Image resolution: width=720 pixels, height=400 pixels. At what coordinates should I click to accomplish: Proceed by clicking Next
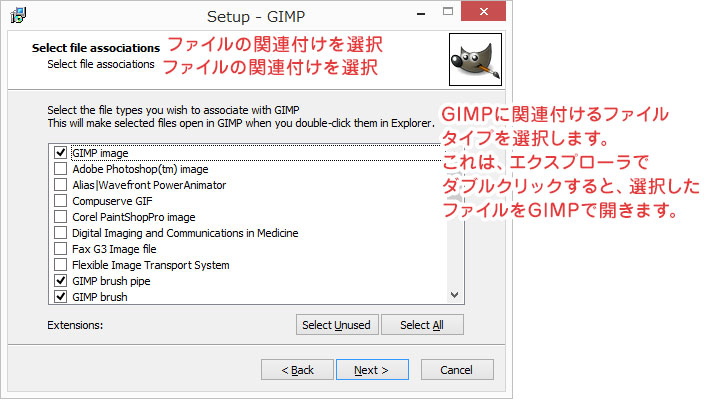pyautogui.click(x=372, y=370)
